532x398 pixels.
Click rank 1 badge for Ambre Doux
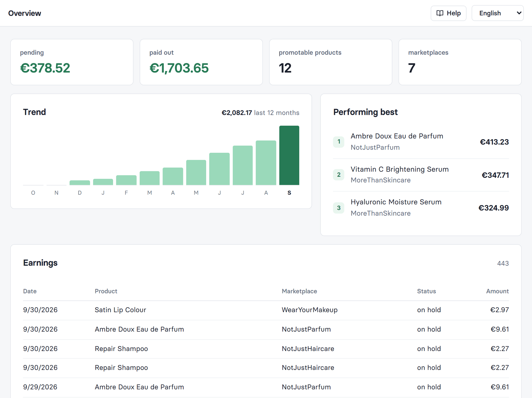(339, 142)
